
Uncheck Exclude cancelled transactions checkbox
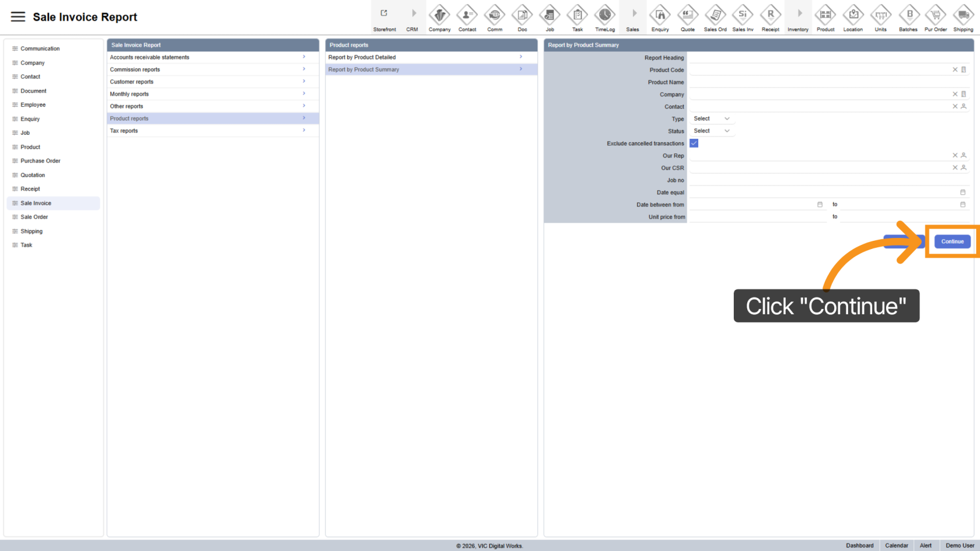pyautogui.click(x=694, y=143)
